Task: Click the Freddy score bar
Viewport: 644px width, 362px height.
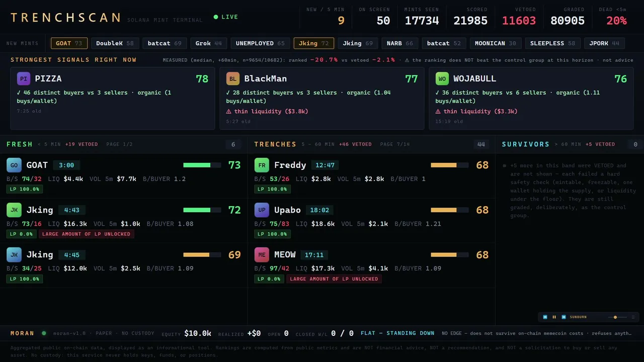Action: click(449, 165)
